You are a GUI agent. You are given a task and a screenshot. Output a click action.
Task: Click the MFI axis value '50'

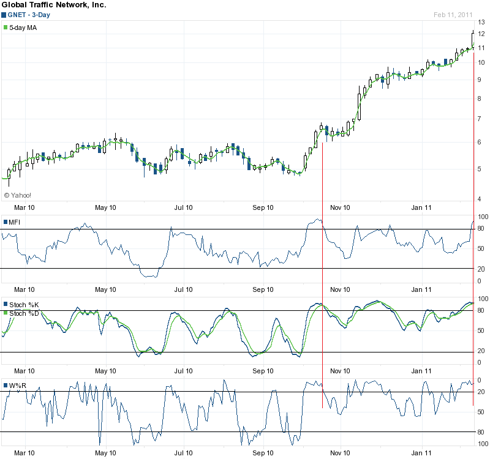coord(481,249)
